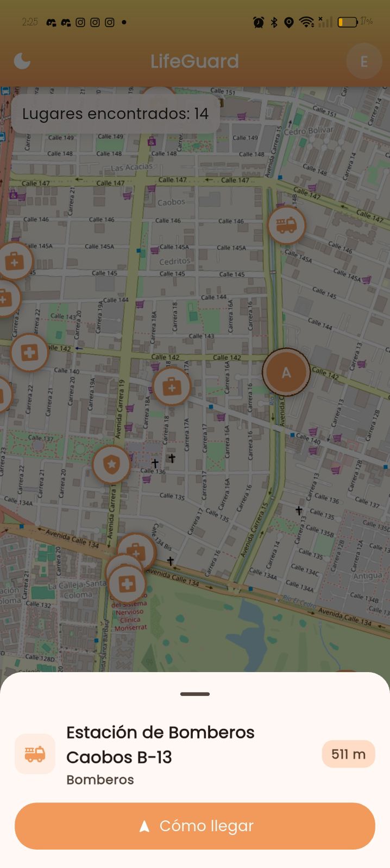This screenshot has height=868, width=390.
Task: Select the "A" location marker
Action: (286, 372)
